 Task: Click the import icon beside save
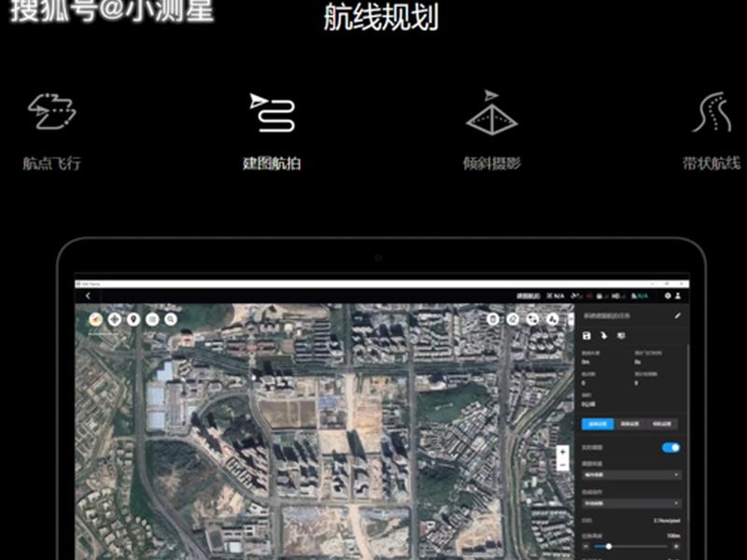click(603, 336)
